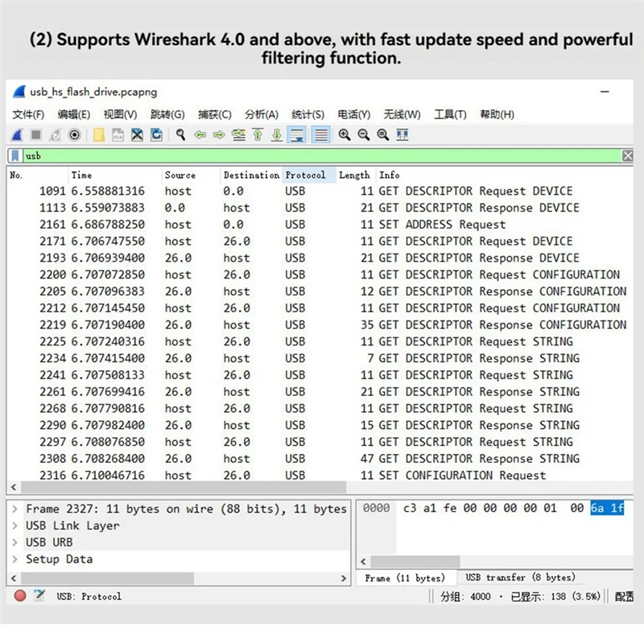Open the 配置 profile selector in status bar

pyautogui.click(x=625, y=597)
